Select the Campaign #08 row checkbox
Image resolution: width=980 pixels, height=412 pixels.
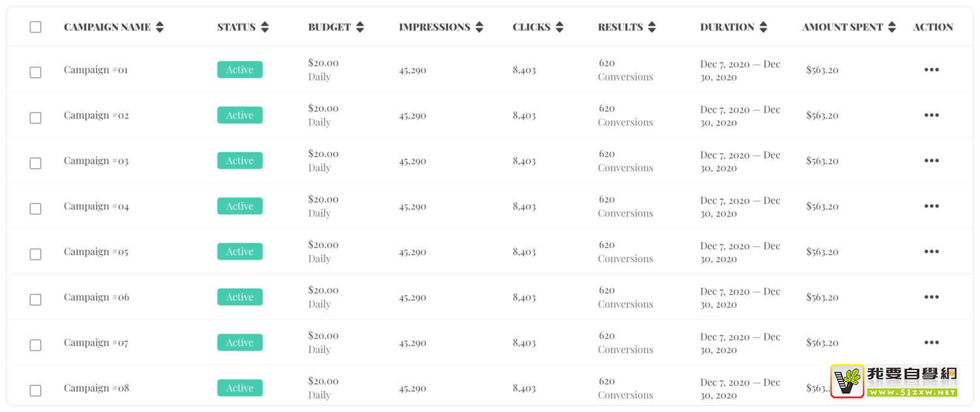[35, 390]
